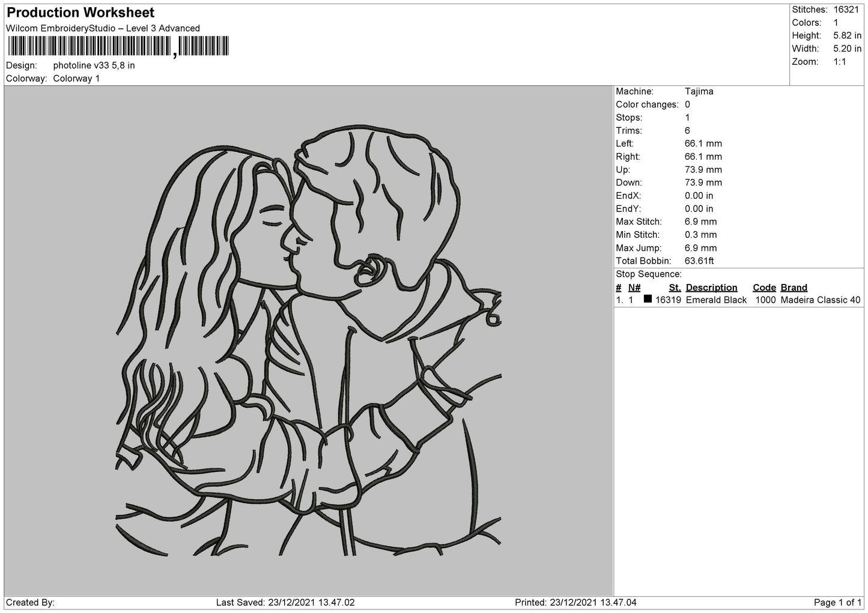The image size is (868, 613).
Task: Click the Description column header
Action: (x=711, y=288)
